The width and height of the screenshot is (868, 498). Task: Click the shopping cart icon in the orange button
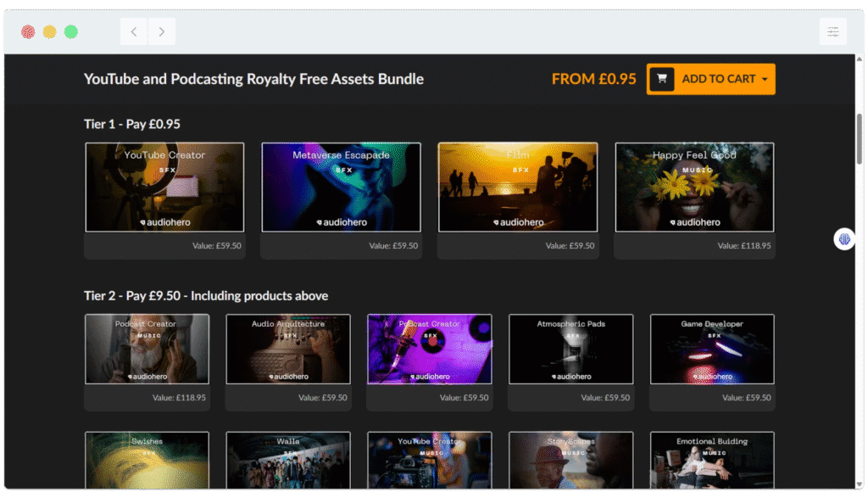tap(661, 79)
